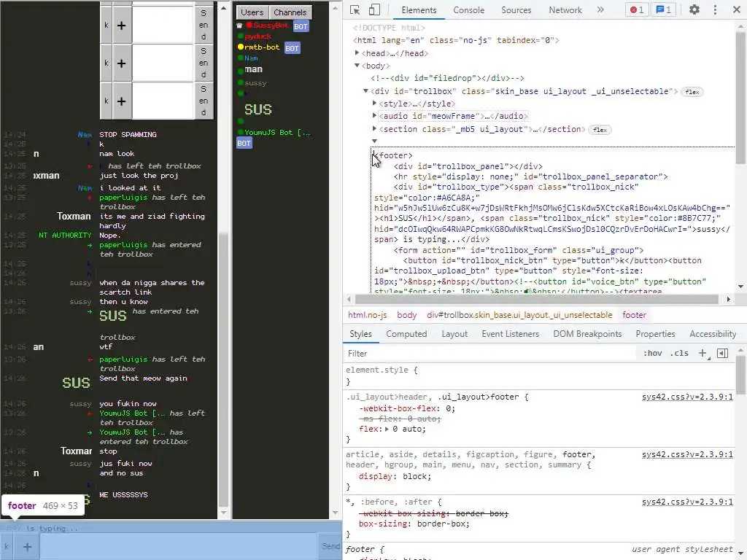Open sys42.css link for ui_layout rule
Viewport: 747px width, 560px height.
[687, 397]
